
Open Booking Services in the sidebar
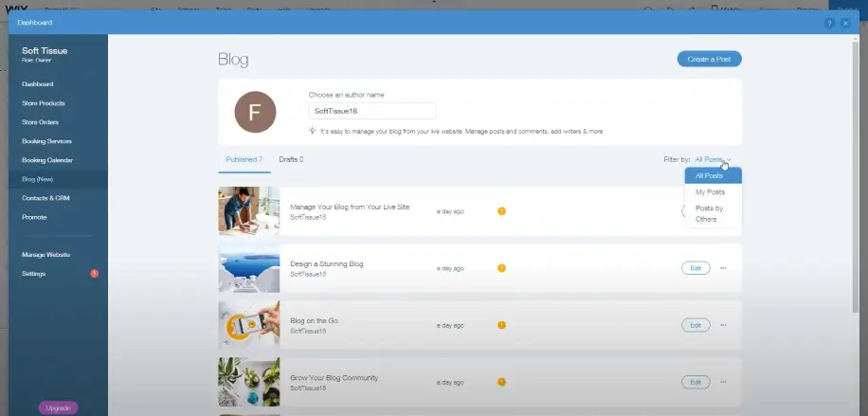[46, 141]
